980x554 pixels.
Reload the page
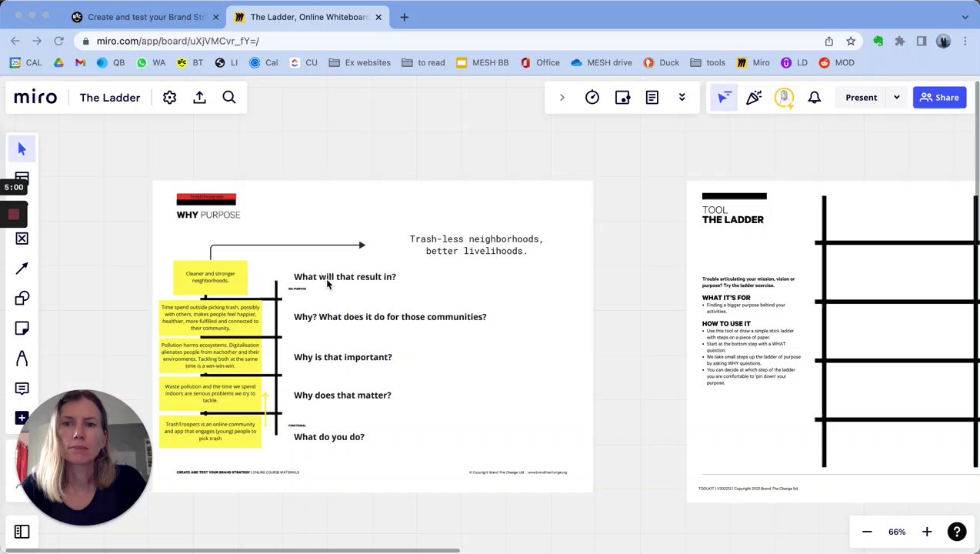click(x=58, y=41)
